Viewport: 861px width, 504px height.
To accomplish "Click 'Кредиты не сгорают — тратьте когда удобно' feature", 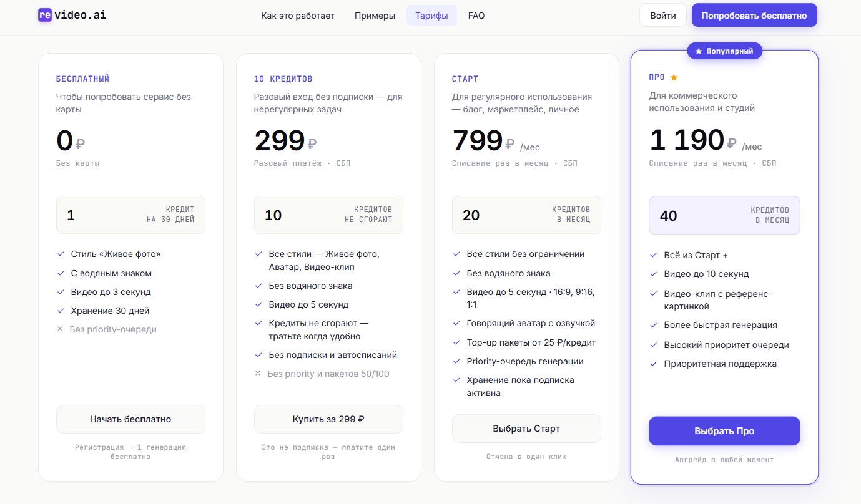I will (x=318, y=330).
